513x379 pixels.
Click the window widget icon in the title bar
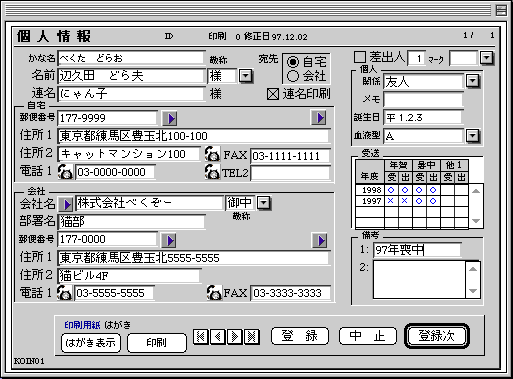point(501,10)
